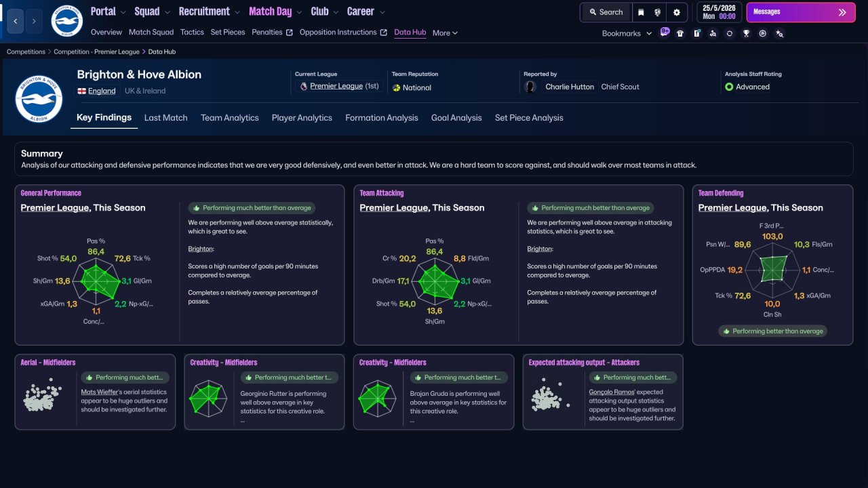Click the Brighton club badge in top bar
Image resolution: width=868 pixels, height=488 pixels.
(x=66, y=21)
